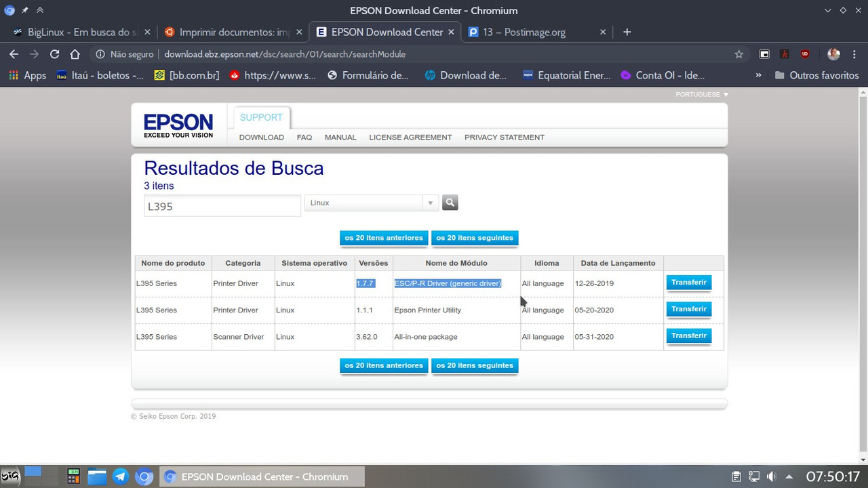Close the 'Imprimir documentos' tab
The image size is (868, 488).
299,32
